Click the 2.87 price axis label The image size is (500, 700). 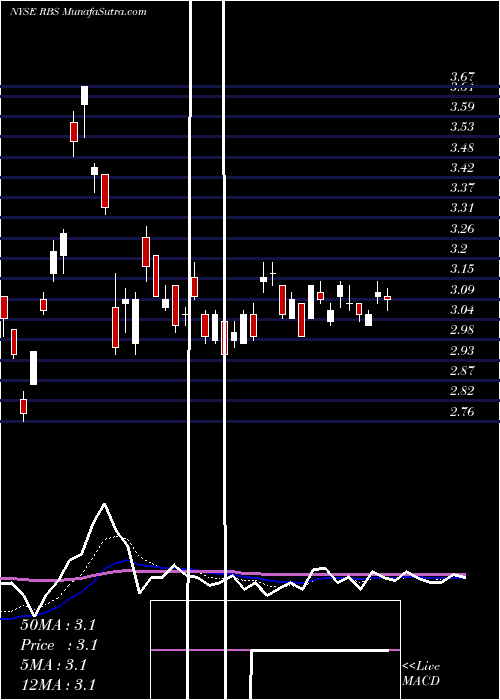[462, 371]
